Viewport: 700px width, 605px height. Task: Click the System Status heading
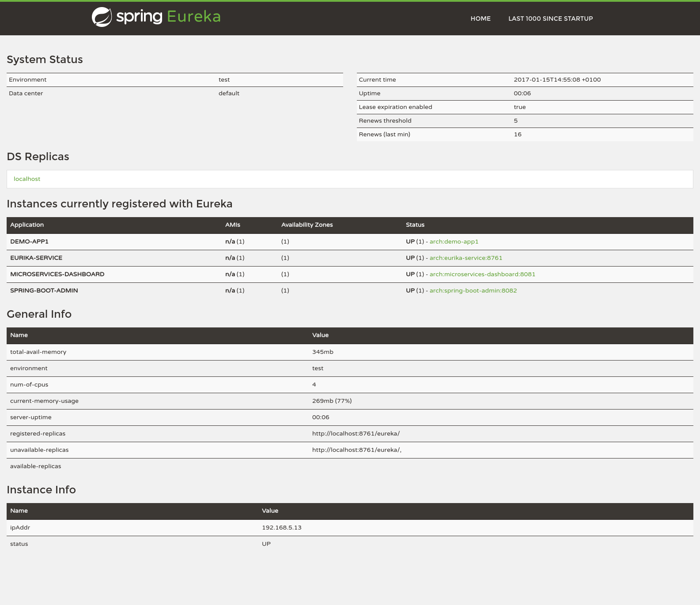pyautogui.click(x=45, y=60)
